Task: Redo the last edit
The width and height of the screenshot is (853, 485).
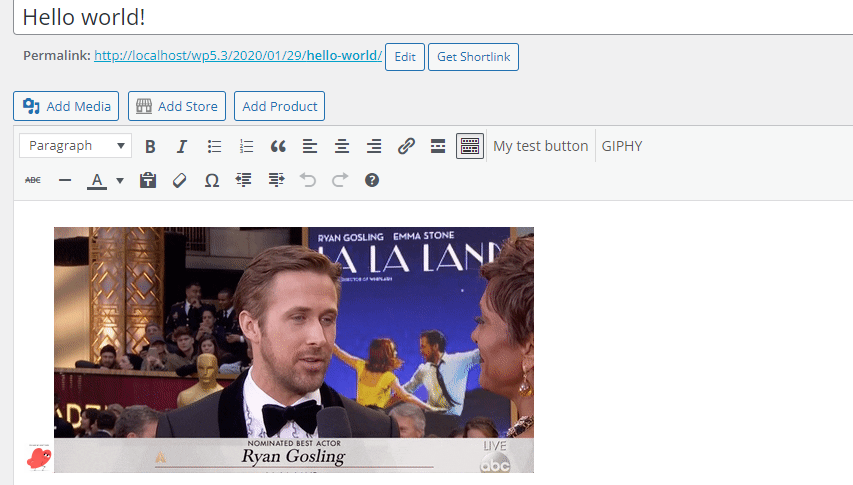Action: click(340, 180)
